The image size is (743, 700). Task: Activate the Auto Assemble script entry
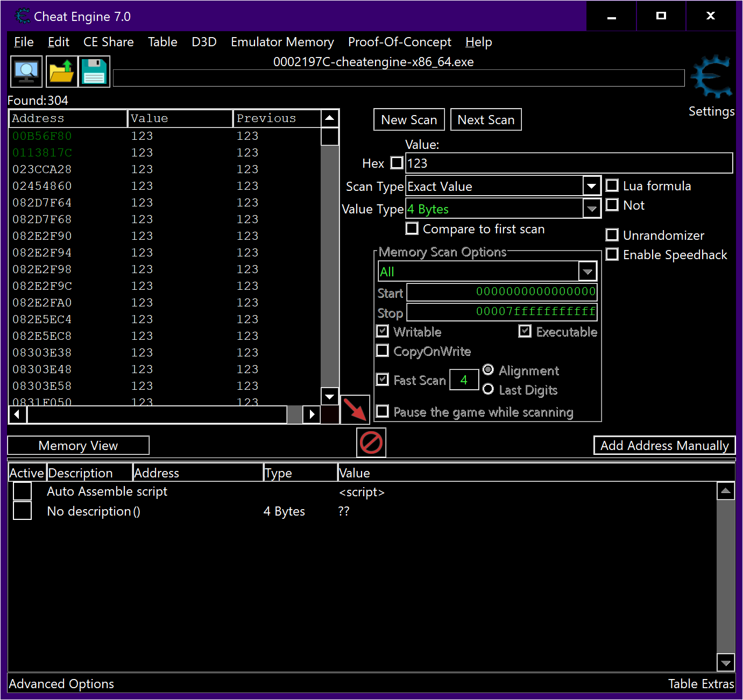tap(23, 491)
